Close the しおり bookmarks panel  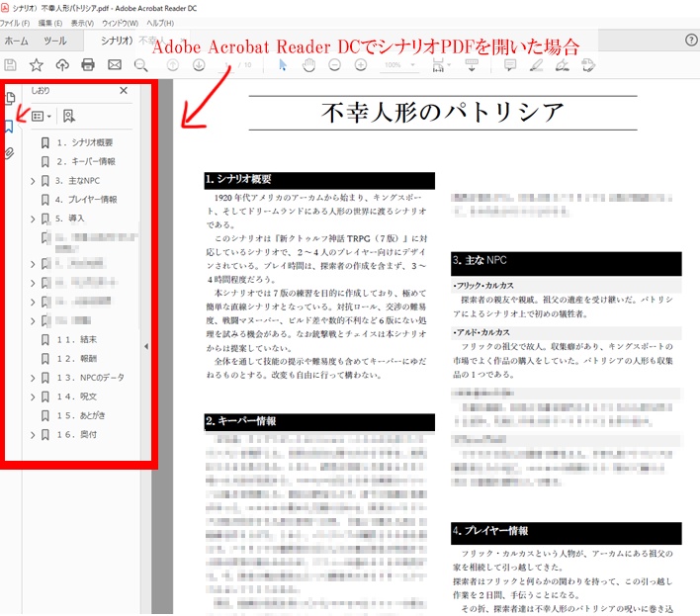(124, 91)
